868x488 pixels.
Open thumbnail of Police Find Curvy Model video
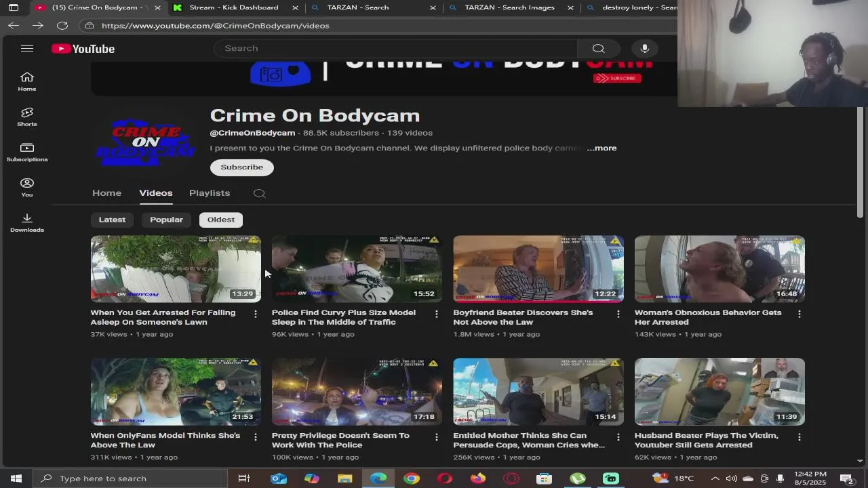coord(357,268)
